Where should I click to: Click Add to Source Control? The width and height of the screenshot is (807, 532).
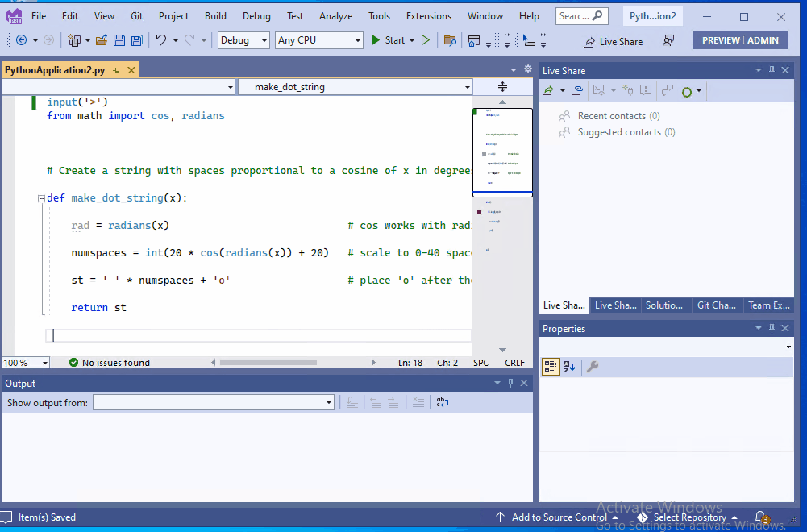tap(557, 517)
